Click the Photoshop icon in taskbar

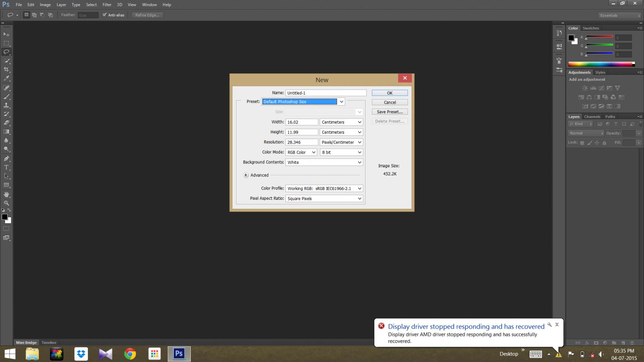point(179,354)
